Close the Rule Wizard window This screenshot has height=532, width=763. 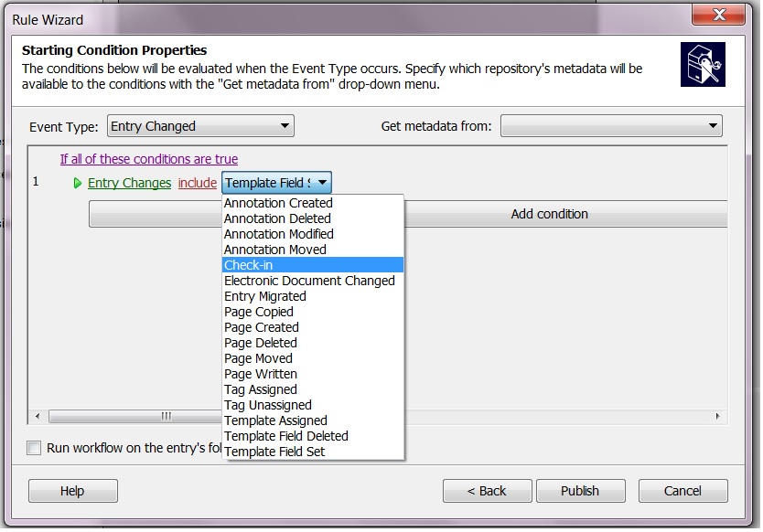pyautogui.click(x=718, y=16)
